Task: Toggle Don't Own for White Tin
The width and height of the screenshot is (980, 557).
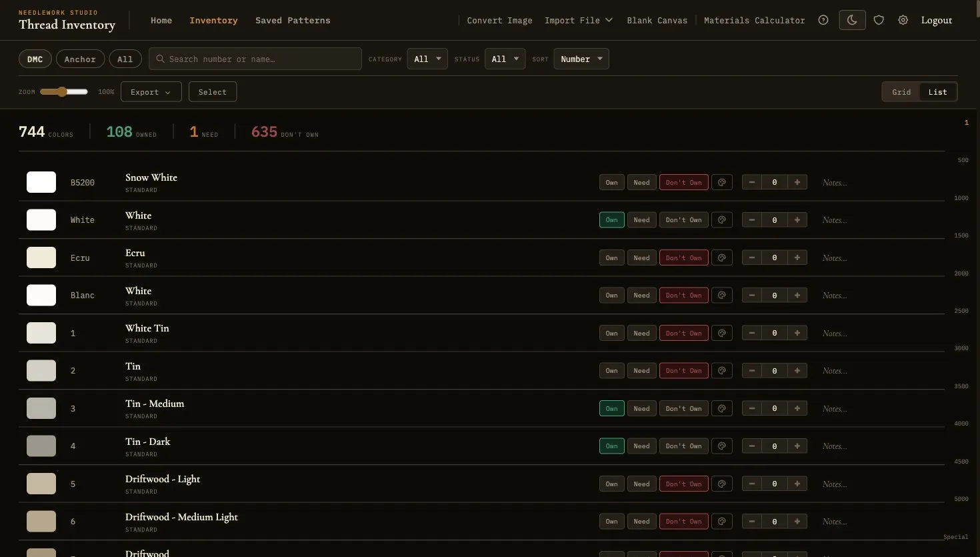Action: [683, 333]
